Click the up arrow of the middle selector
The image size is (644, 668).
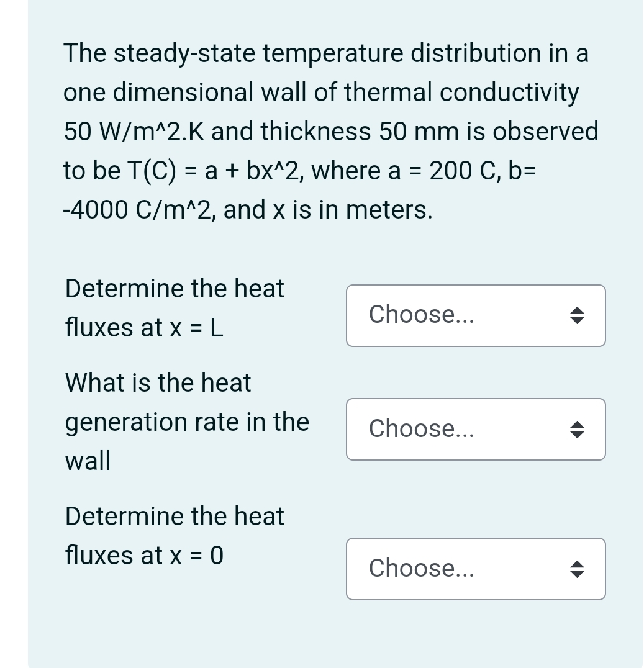(577, 425)
